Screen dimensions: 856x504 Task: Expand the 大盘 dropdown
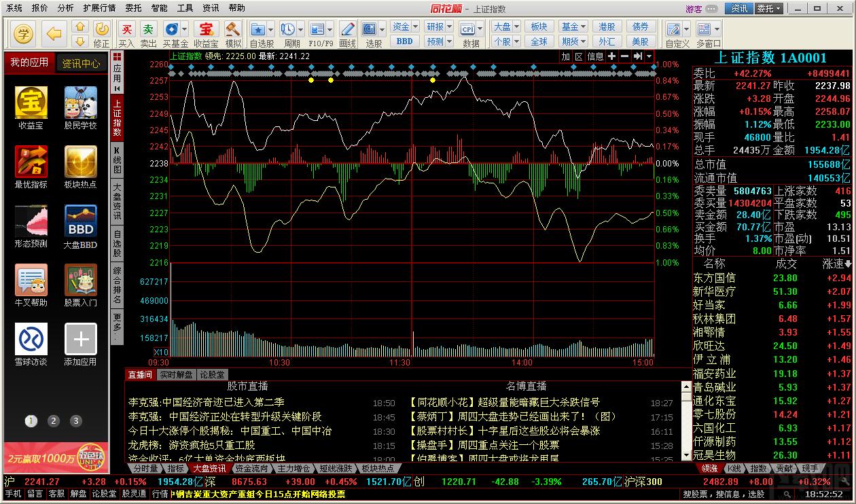tap(516, 26)
